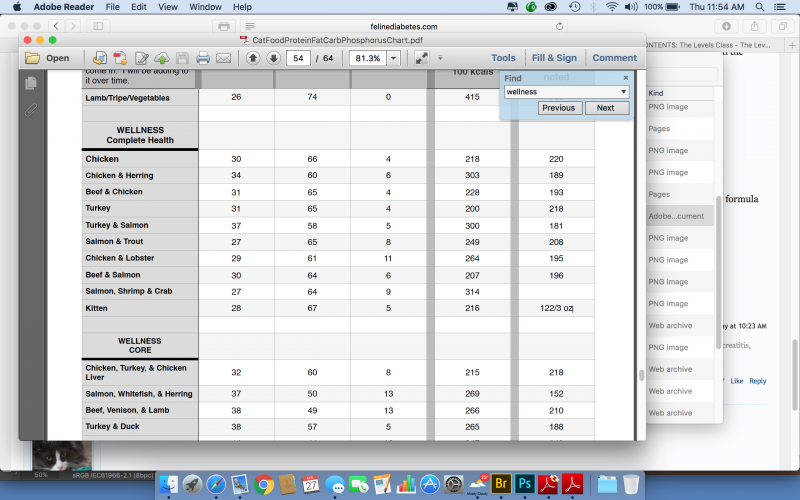
Task: Open the Fill & Sign pane
Action: tap(554, 58)
